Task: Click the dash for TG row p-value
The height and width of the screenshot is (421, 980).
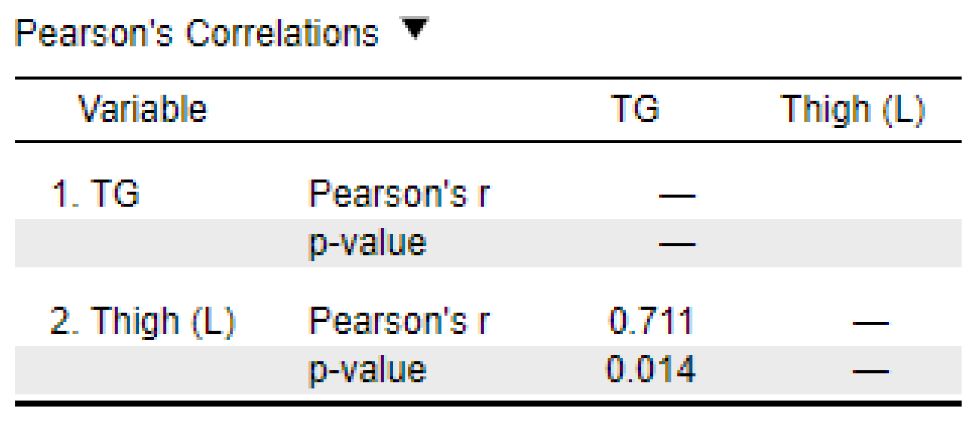Action: (677, 244)
